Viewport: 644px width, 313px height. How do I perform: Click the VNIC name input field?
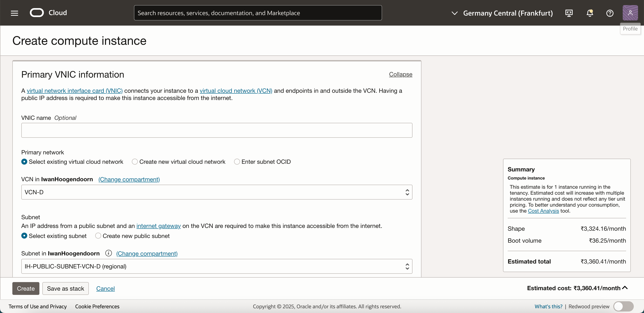click(x=217, y=130)
